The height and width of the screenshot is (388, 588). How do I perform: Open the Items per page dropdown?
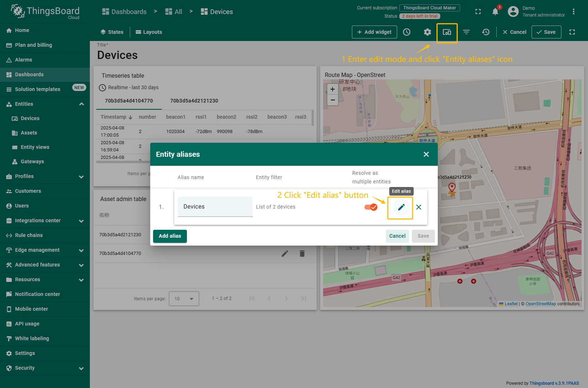(x=184, y=299)
